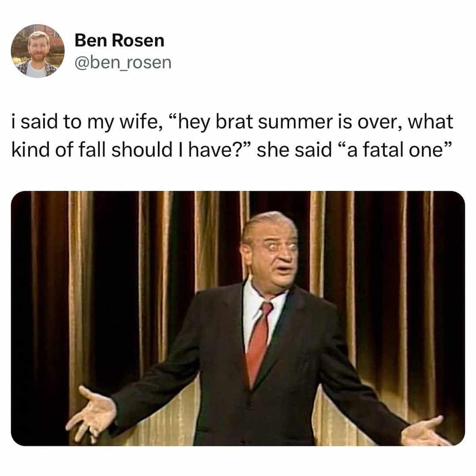Viewport: 476px width, 476px height.
Task: Click the display name Ben Rosen
Action: coord(119,41)
